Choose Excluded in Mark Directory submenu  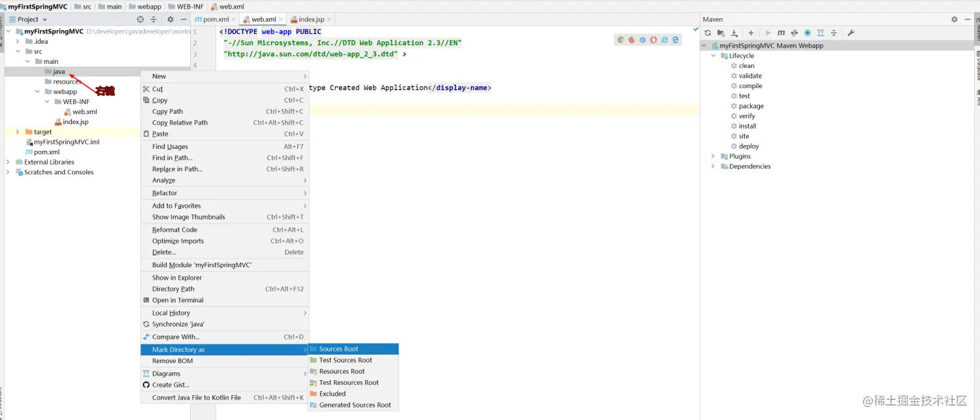pos(353,394)
